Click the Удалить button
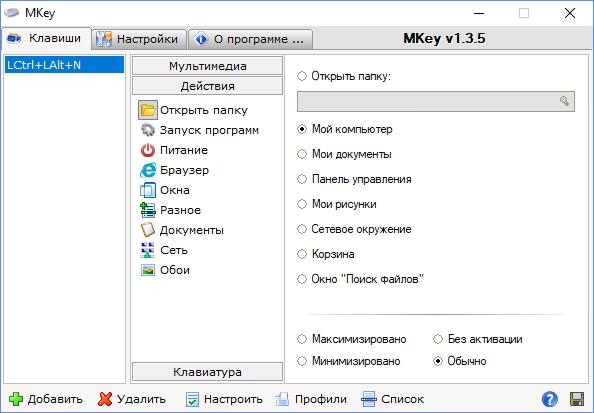The image size is (594, 413). click(x=131, y=399)
